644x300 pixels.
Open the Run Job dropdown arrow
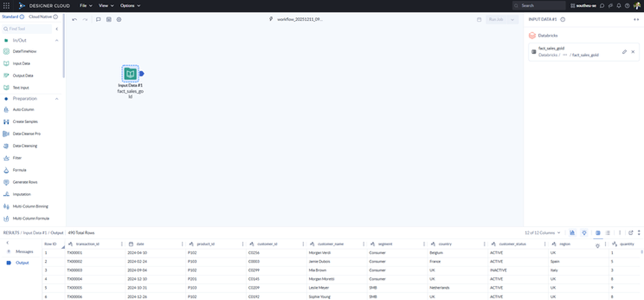coord(512,19)
